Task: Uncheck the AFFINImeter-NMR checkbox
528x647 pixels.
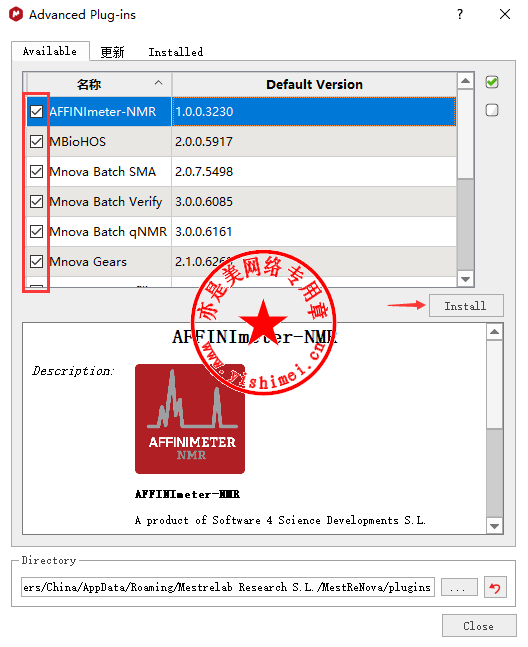Action: [36, 111]
